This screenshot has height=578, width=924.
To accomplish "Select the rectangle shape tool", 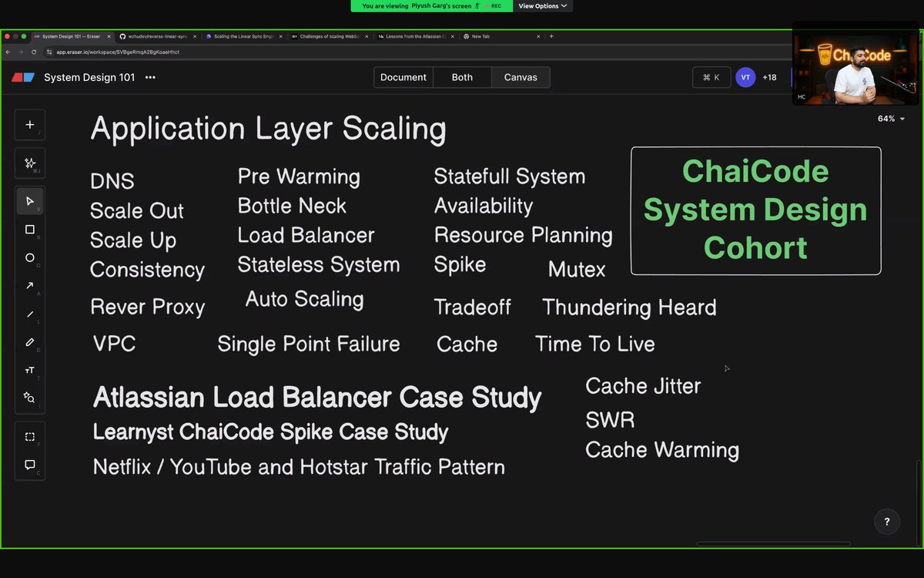I will pos(30,230).
